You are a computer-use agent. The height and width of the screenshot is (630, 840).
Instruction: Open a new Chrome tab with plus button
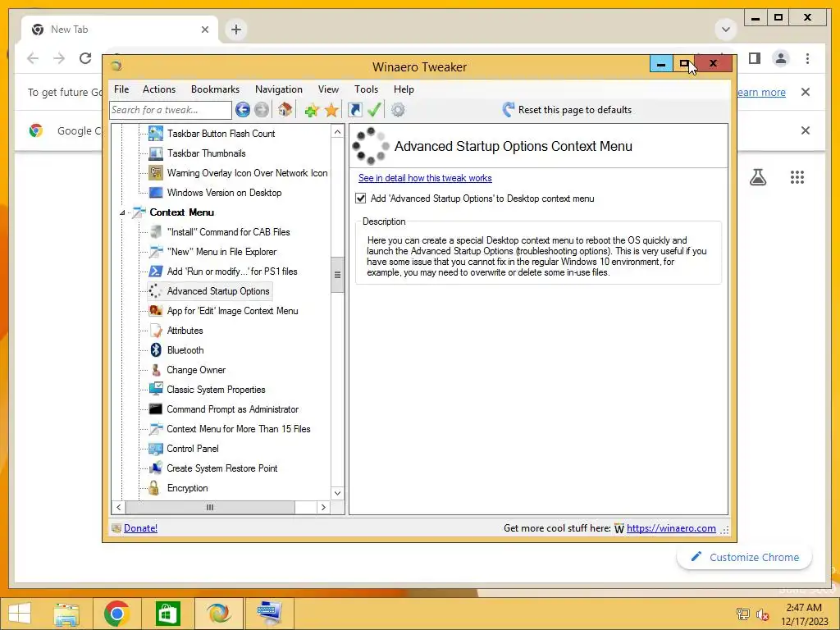point(235,30)
